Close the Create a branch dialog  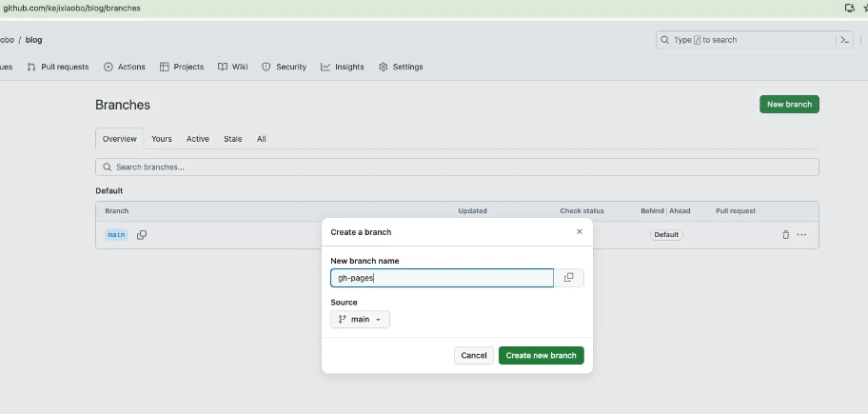pos(579,231)
